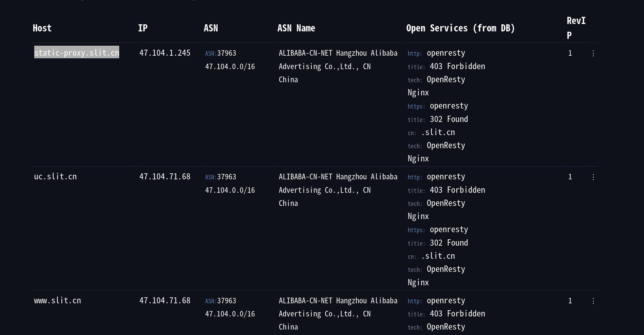Click the http service label for static-proxy.slit.cn

(x=414, y=54)
